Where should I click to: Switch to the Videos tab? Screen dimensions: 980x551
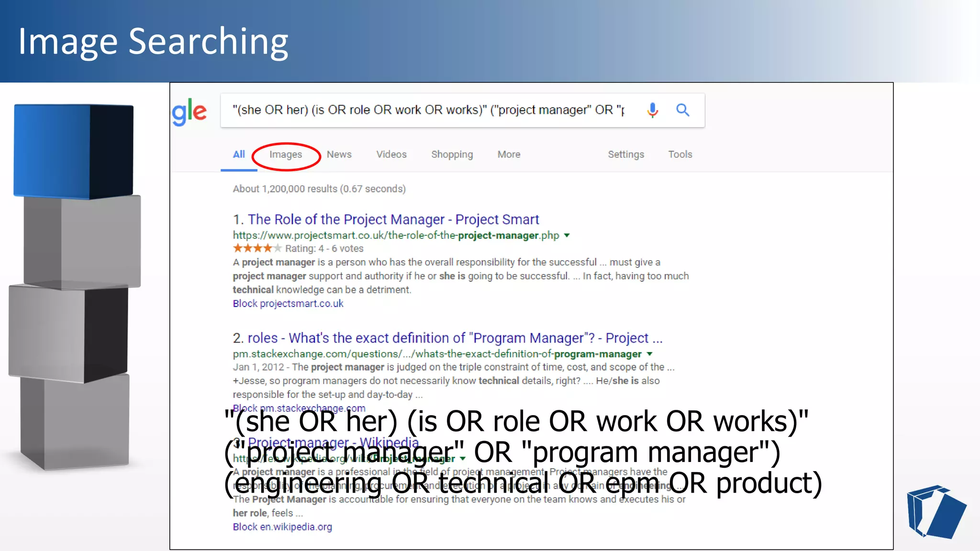pyautogui.click(x=391, y=154)
